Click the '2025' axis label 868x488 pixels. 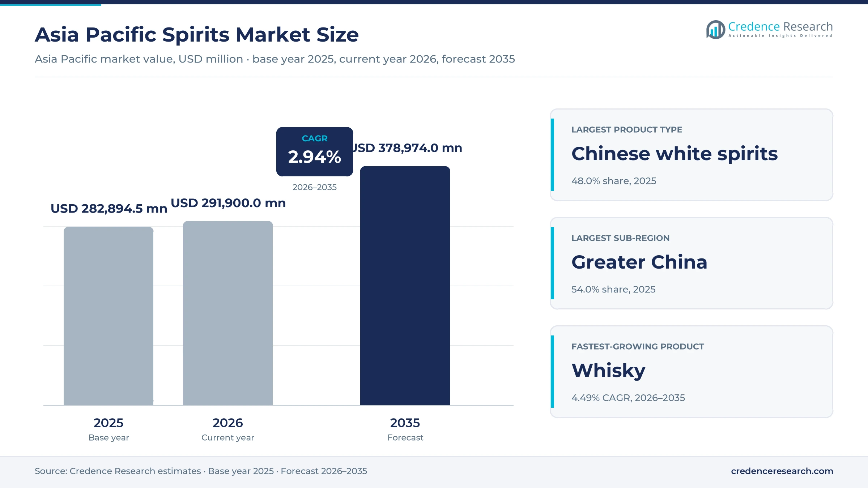click(x=109, y=423)
